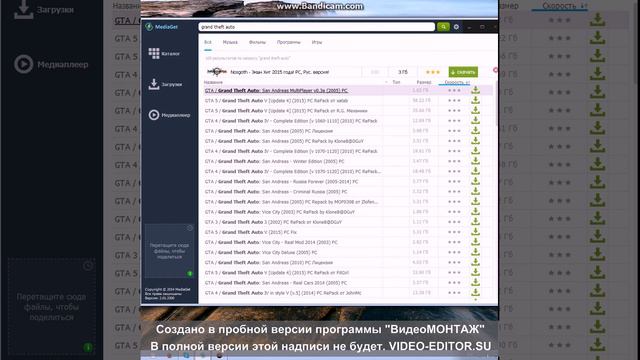Download GTA 3 (2002) RePack via arrow icon

tap(476, 222)
